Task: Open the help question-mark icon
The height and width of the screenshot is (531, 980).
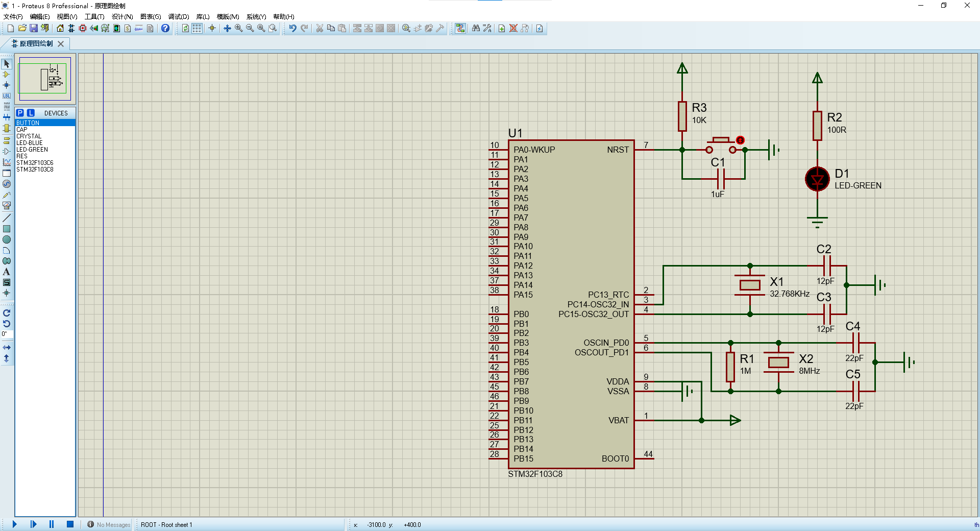Action: pyautogui.click(x=165, y=29)
